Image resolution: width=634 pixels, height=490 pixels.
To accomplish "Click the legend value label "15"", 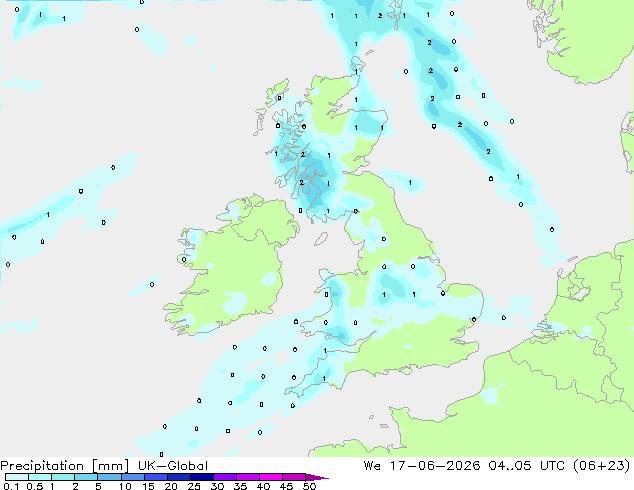I will 148,486.
